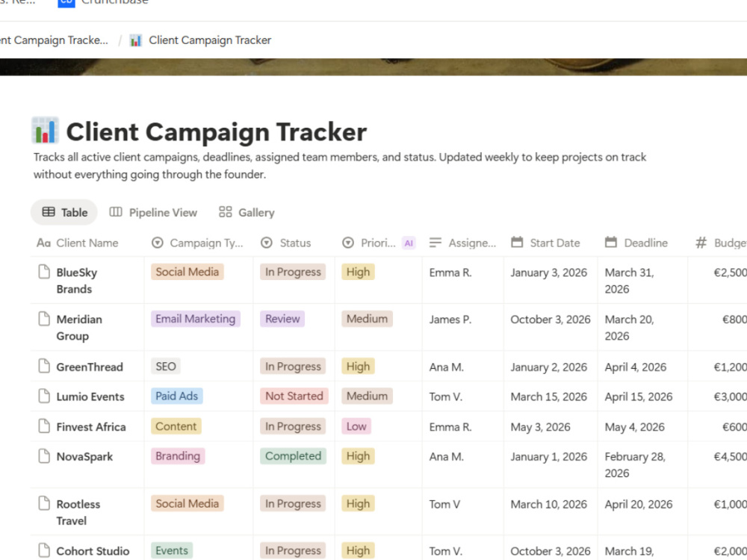Image resolution: width=747 pixels, height=560 pixels.
Task: Click the Events tag for Cohort Studio
Action: (x=172, y=550)
